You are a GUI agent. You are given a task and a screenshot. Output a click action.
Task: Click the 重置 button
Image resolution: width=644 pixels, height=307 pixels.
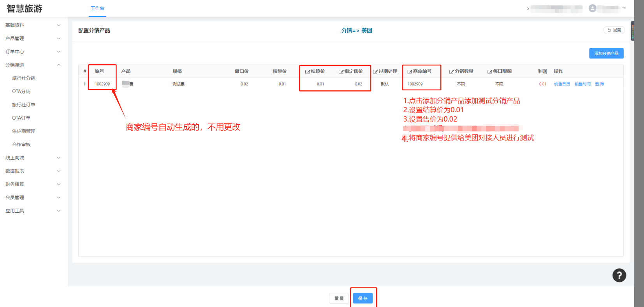click(339, 298)
